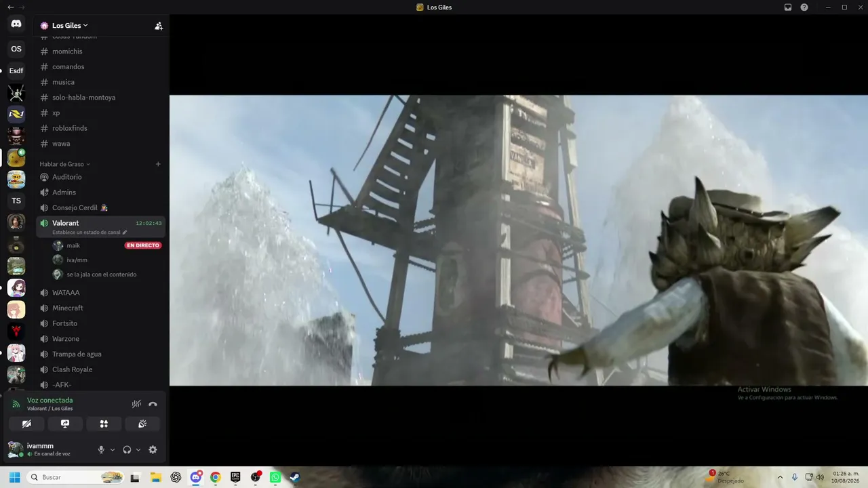The image size is (868, 488).
Task: Turn on the camera
Action: point(26,424)
